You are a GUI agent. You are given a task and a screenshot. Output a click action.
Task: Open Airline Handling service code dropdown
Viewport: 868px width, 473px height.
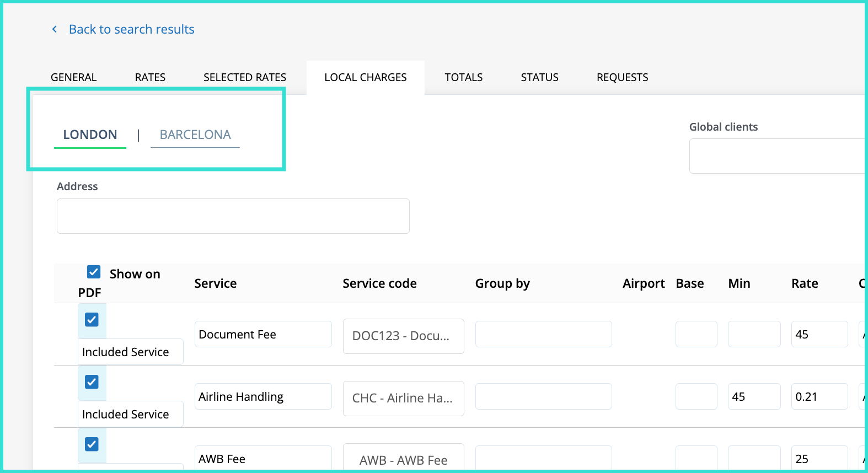(403, 398)
